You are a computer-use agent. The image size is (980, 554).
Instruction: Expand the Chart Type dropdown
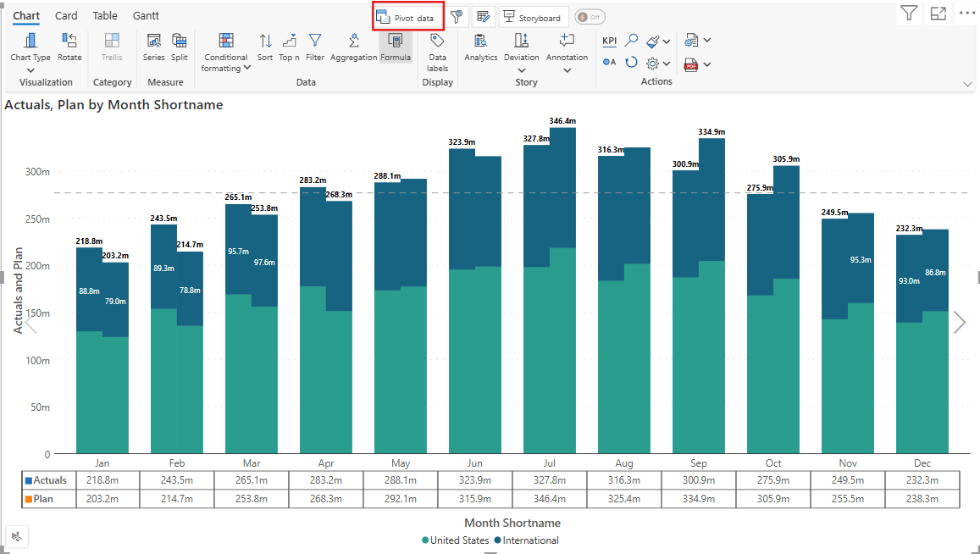point(30,70)
